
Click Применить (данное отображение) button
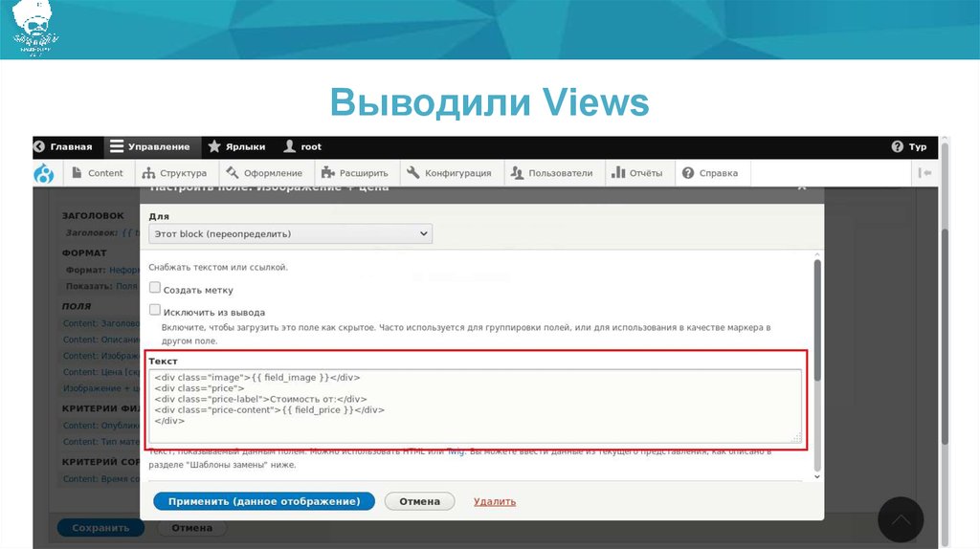pyautogui.click(x=264, y=501)
